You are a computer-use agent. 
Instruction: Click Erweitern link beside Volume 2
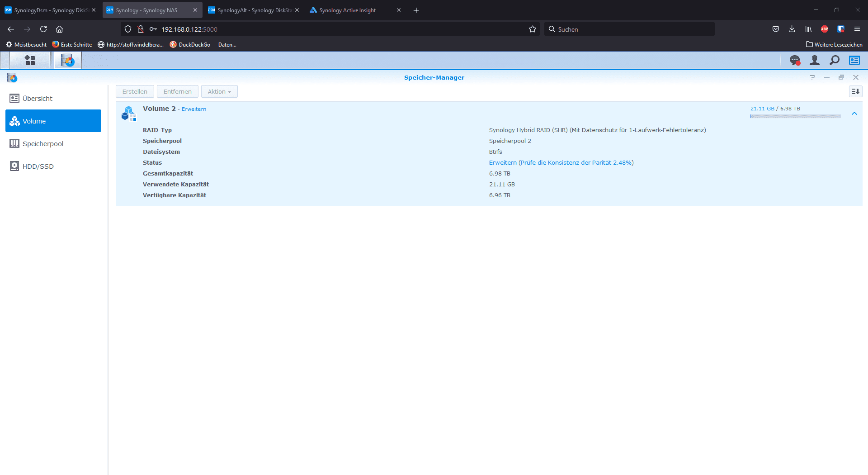point(194,109)
